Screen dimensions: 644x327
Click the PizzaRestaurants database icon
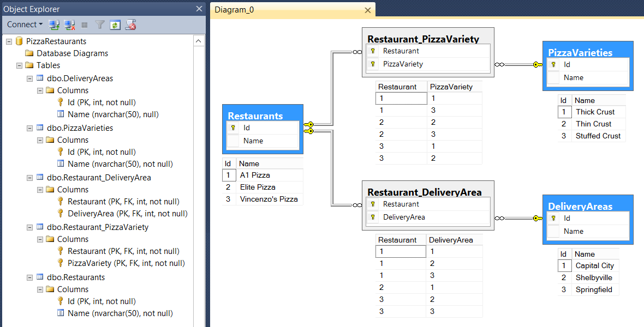(x=19, y=41)
